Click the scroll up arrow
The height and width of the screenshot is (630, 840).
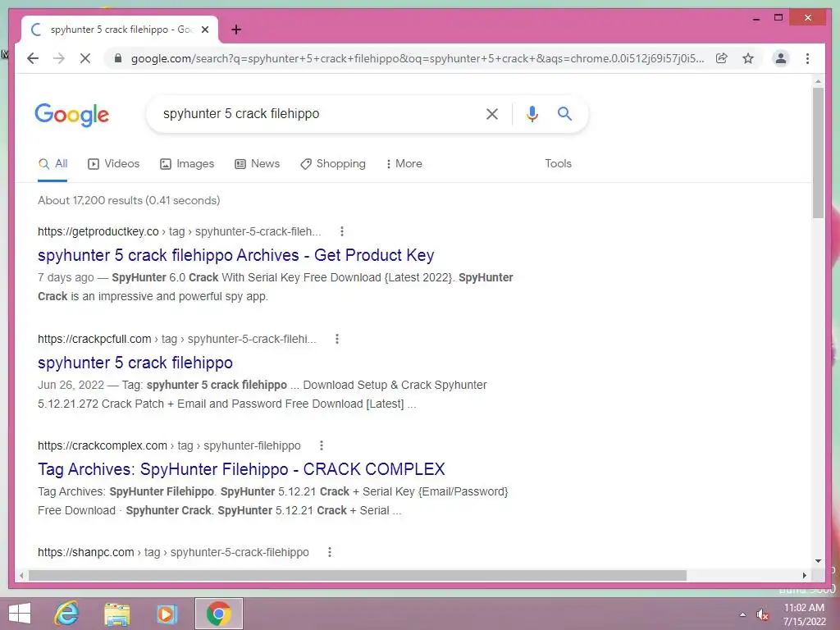tap(818, 81)
